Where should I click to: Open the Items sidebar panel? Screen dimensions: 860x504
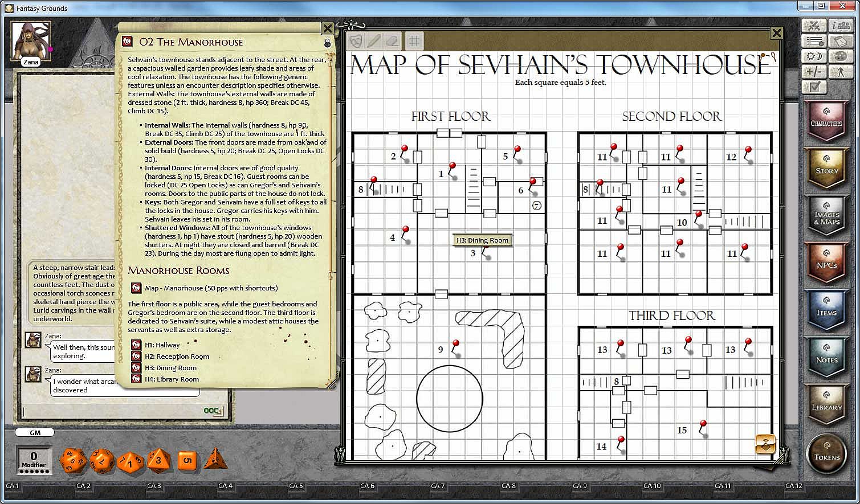[x=827, y=310]
